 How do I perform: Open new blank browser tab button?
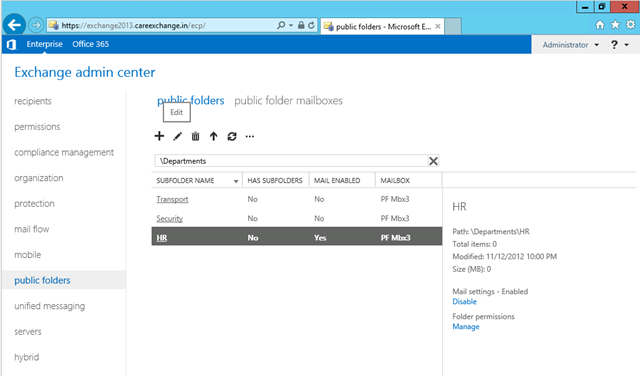[x=453, y=26]
